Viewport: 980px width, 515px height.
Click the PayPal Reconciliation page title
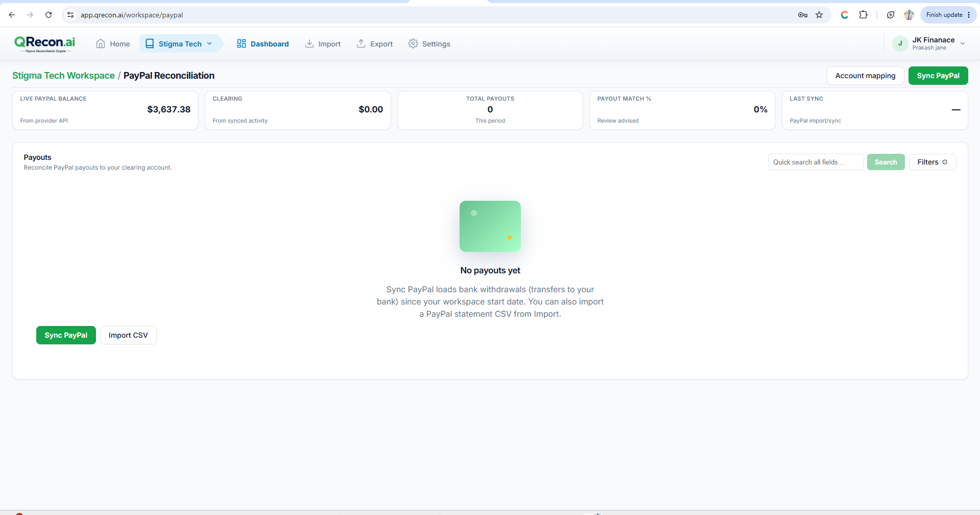(169, 76)
